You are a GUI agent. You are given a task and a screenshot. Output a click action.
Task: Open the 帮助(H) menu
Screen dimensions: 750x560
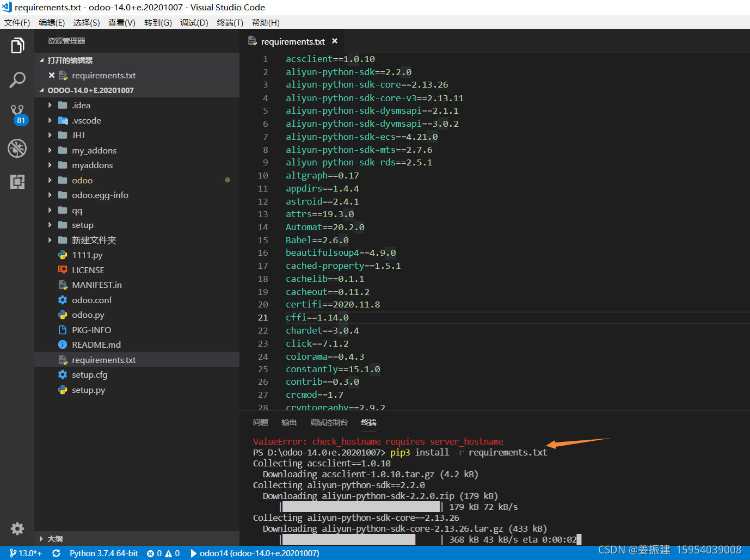[266, 22]
